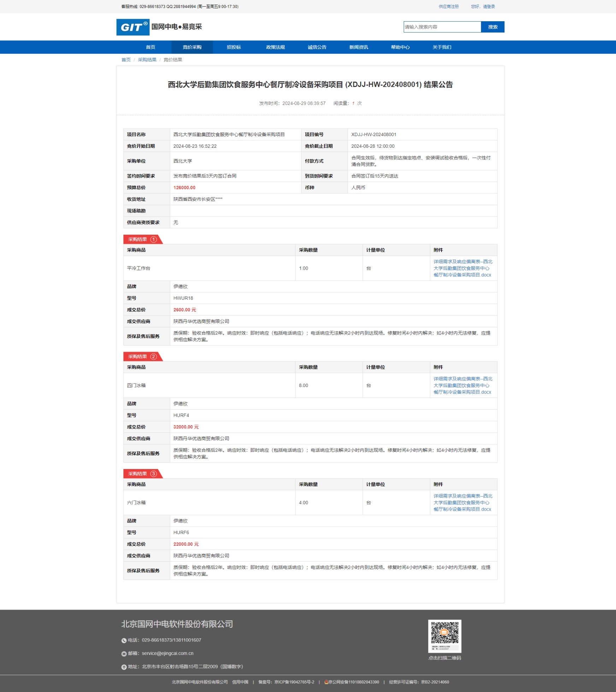The width and height of the screenshot is (616, 692).
Task: Select 新闻资讯 in the navigation bar
Action: pos(359,47)
